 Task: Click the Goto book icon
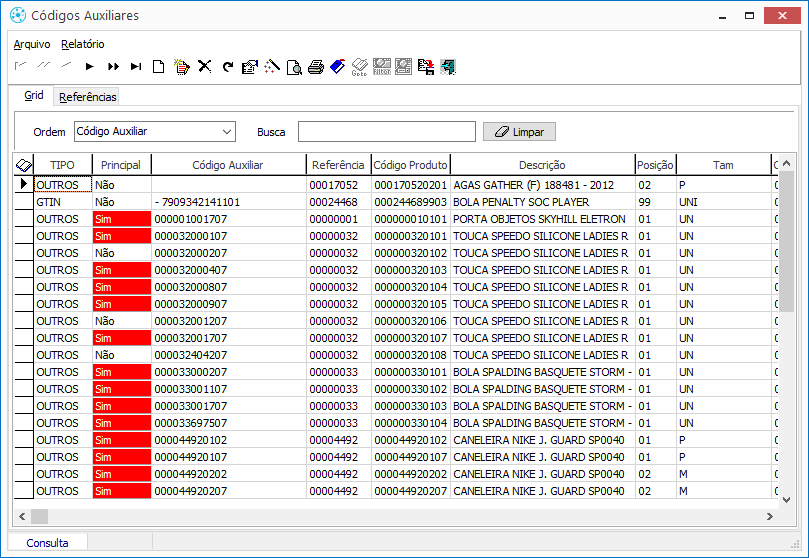360,67
